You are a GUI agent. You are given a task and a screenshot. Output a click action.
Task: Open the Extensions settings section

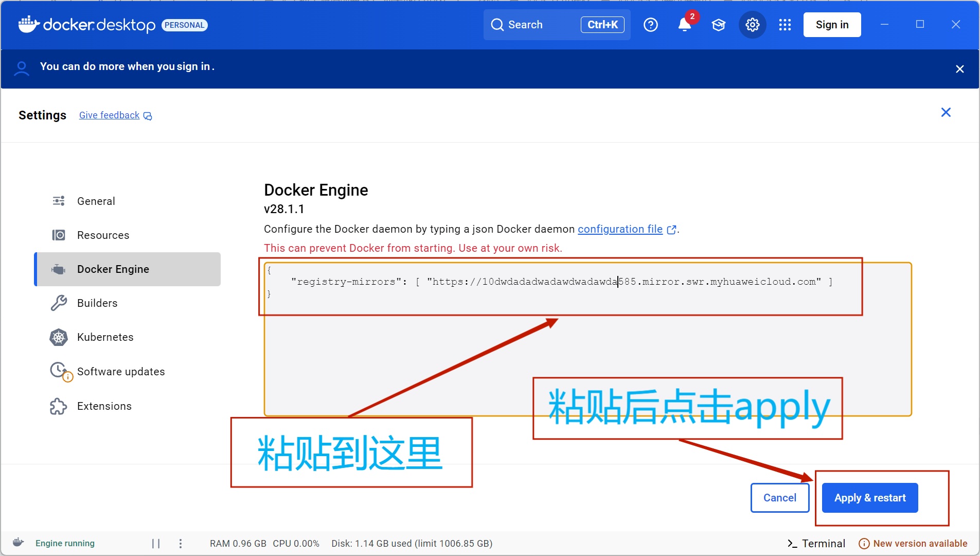[x=104, y=406]
